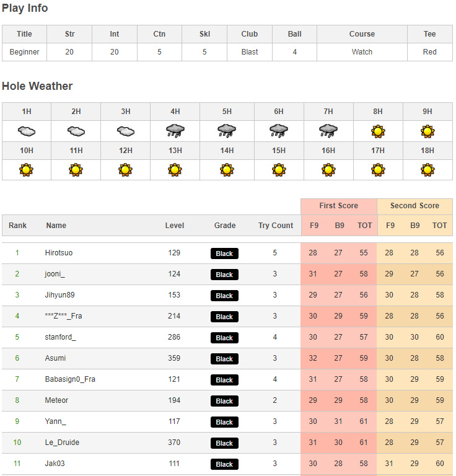Click the rain icon under 7H
This screenshot has width=456, height=476.
(x=328, y=131)
